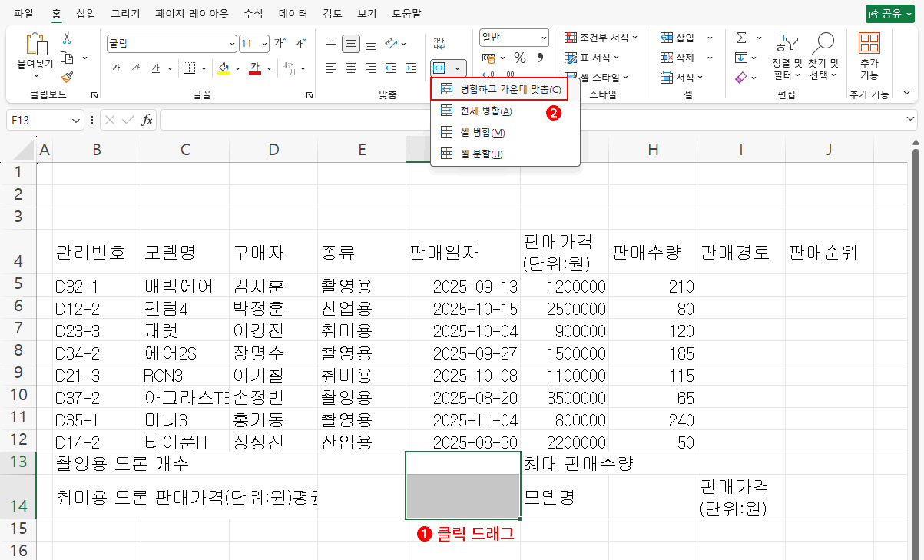
Task: Apply the yellow fill color swatch
Action: click(224, 68)
